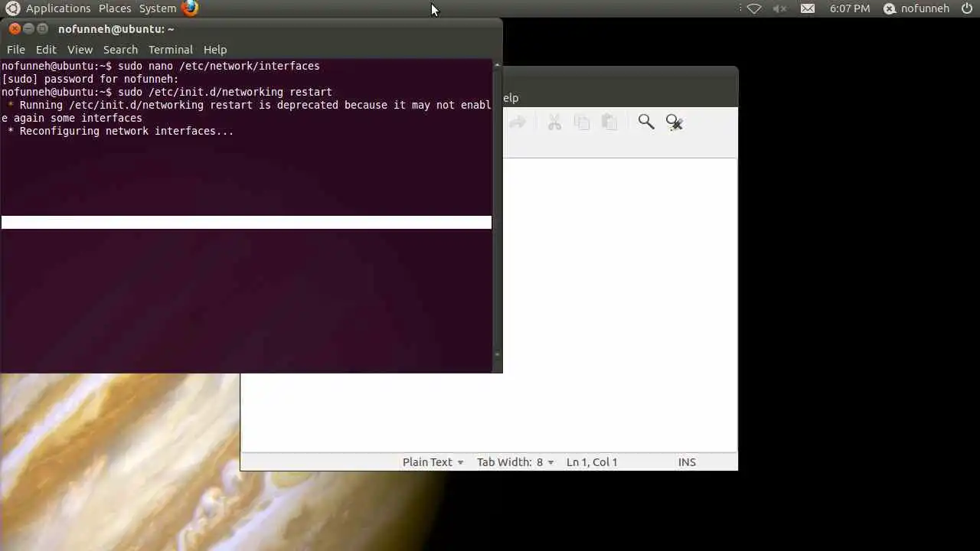
Task: Open the terminal File menu
Action: click(x=16, y=50)
